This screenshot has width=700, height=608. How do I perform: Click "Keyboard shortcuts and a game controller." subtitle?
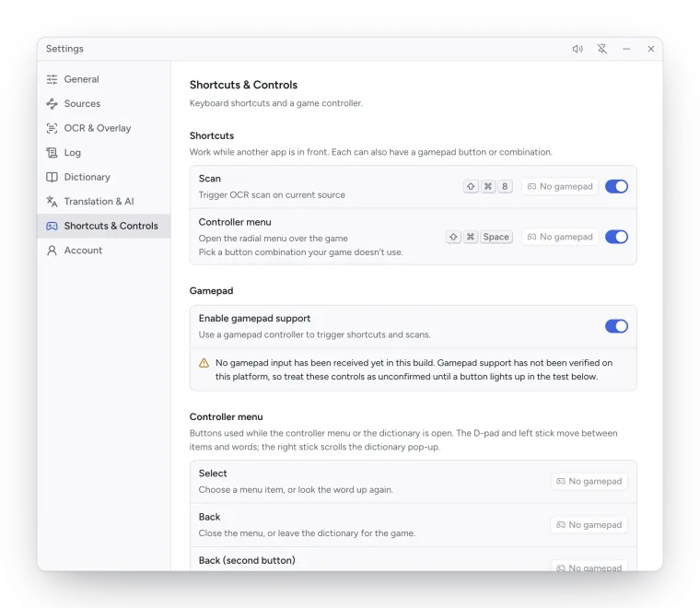276,103
